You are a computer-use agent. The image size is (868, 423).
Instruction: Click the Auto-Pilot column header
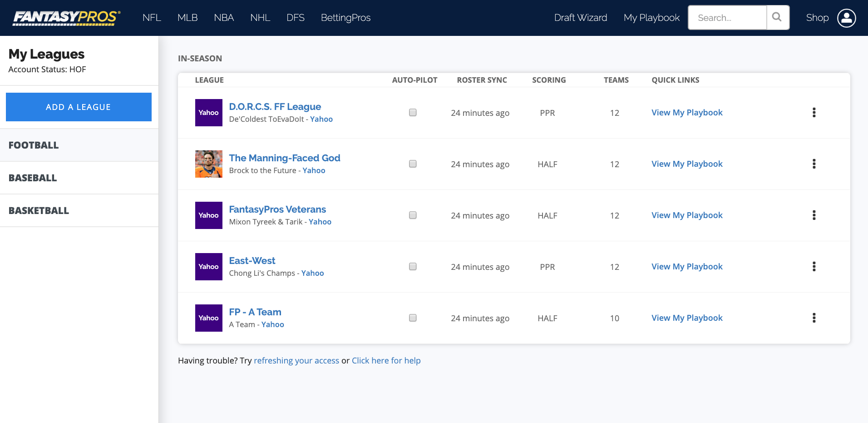tap(414, 80)
